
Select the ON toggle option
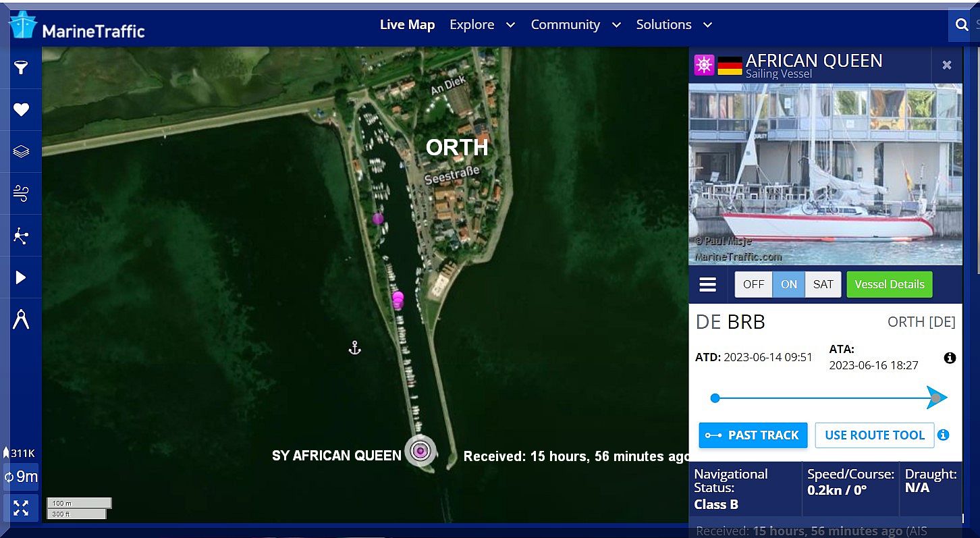coord(788,284)
